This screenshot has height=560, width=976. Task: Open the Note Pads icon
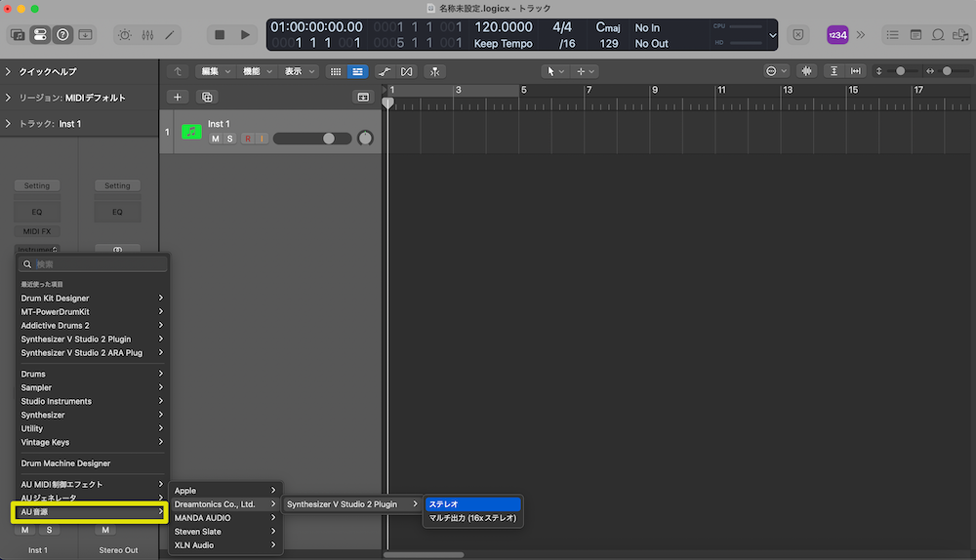[915, 35]
